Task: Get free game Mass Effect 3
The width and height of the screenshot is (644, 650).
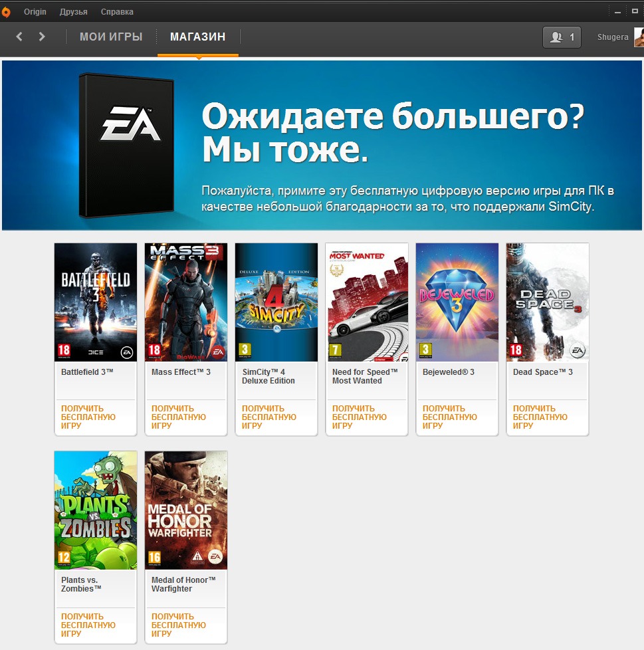Action: [x=179, y=417]
